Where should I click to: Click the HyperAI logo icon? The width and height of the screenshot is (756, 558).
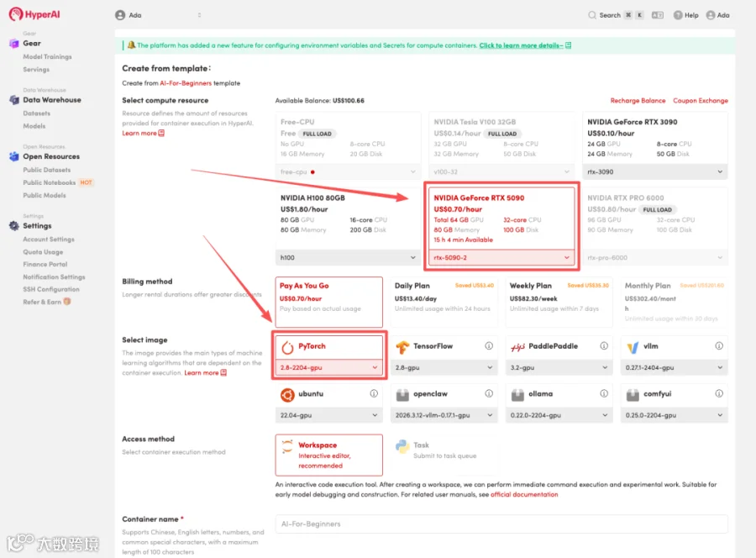pyautogui.click(x=15, y=14)
